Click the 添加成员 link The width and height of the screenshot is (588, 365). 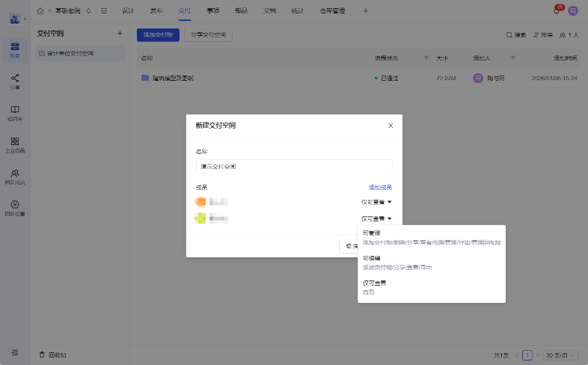pos(380,187)
